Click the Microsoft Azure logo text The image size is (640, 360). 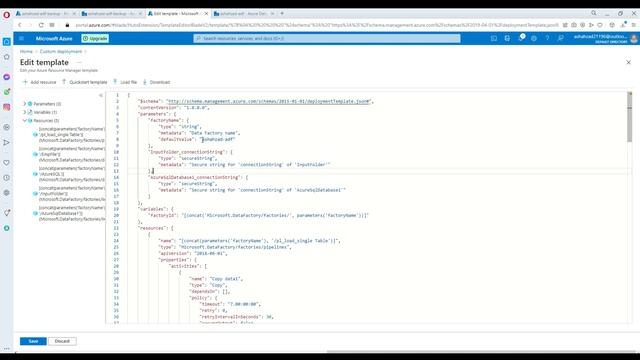54,38
